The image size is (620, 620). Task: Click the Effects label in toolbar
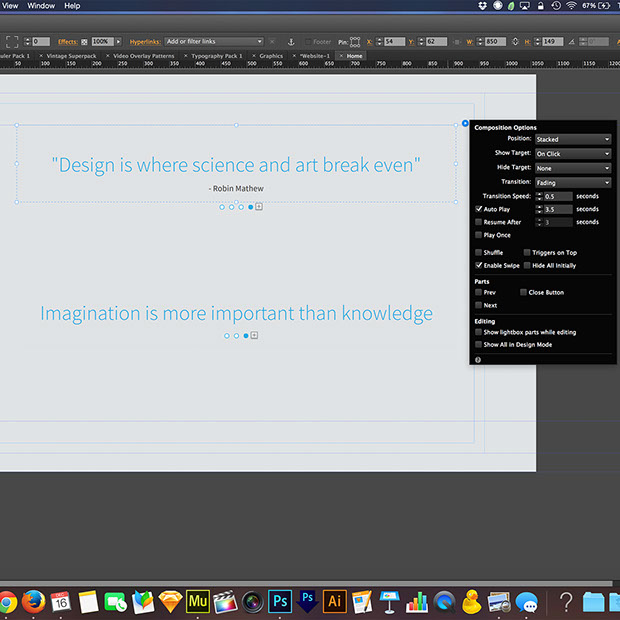click(x=68, y=42)
